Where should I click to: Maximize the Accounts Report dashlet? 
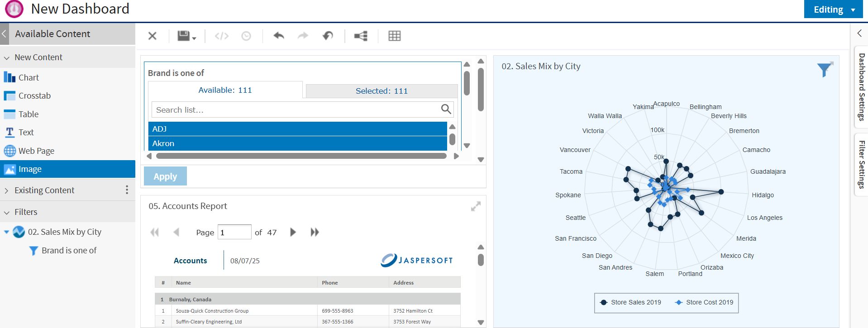click(476, 206)
